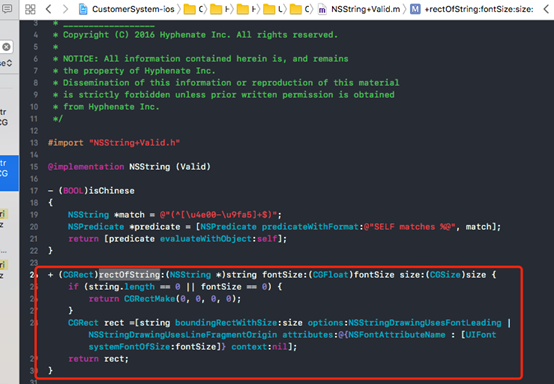Open the related items grid menu
This screenshot has width=554, height=384.
click(30, 9)
